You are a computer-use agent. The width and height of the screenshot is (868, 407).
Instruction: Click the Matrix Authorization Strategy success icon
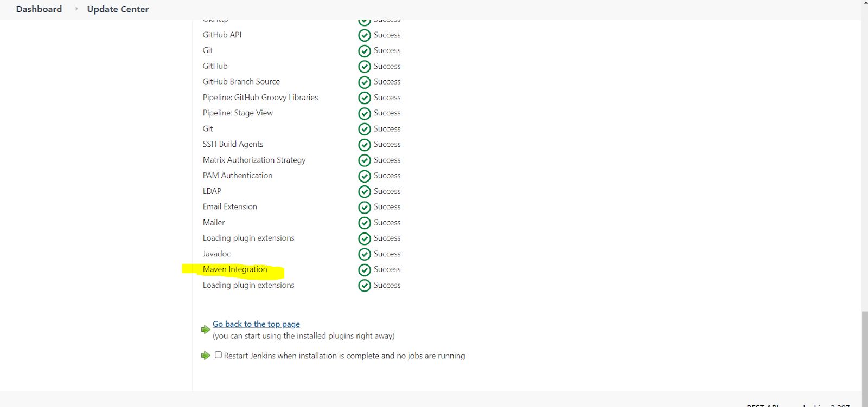365,160
